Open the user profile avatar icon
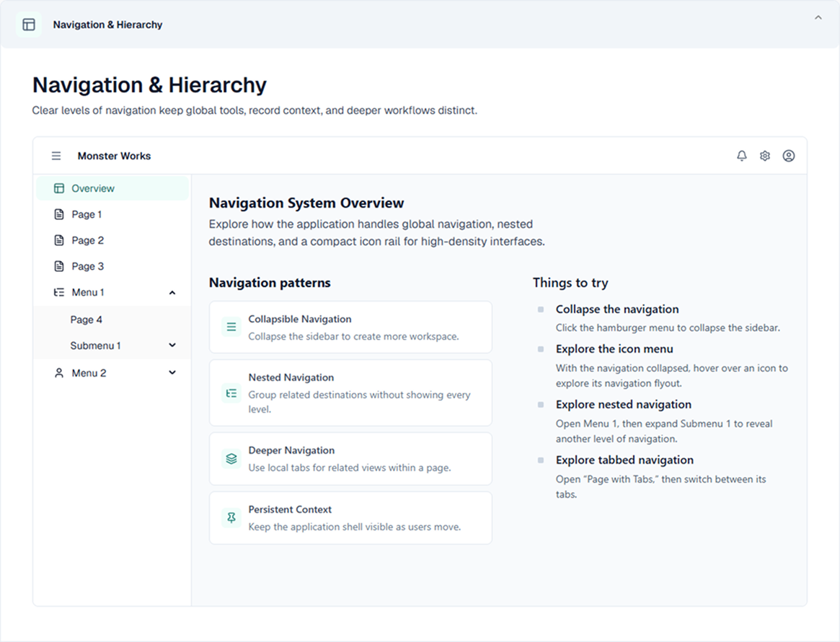Image resolution: width=840 pixels, height=642 pixels. (789, 156)
